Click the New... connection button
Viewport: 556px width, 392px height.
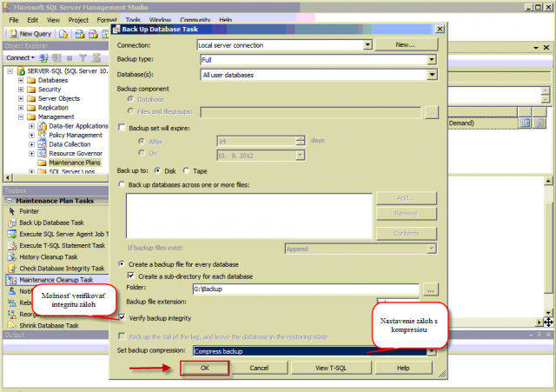coord(406,44)
